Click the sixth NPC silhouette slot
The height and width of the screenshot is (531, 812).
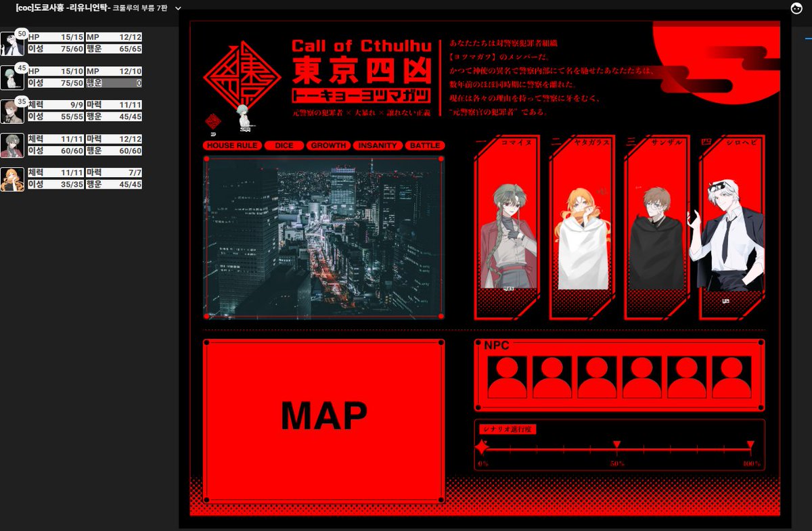(x=731, y=377)
